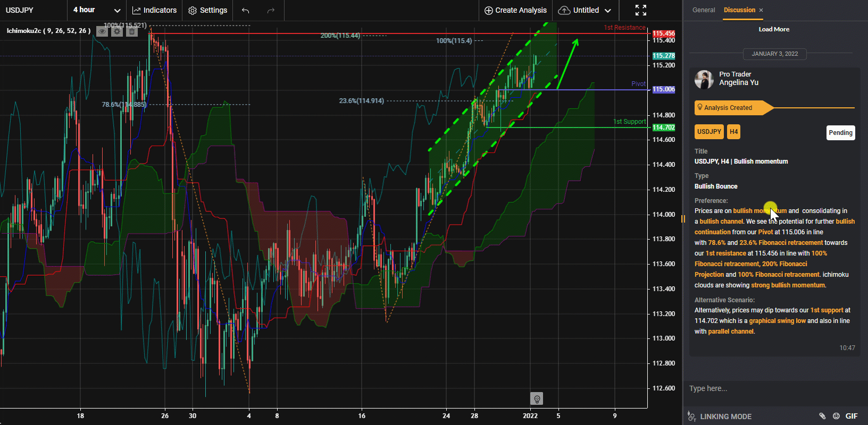This screenshot has height=425, width=868.
Task: Click the Create Analysis button
Action: (x=515, y=10)
